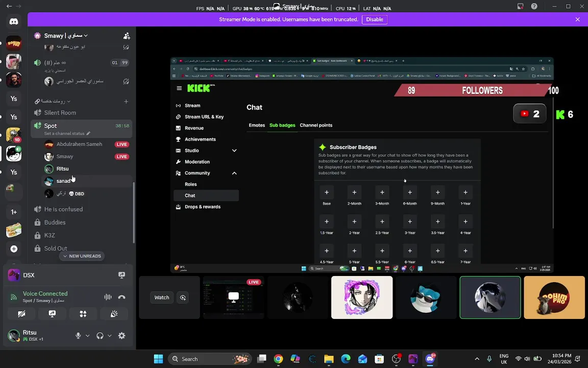Show hidden system tray icons chevron
588x368 pixels.
pos(477,359)
